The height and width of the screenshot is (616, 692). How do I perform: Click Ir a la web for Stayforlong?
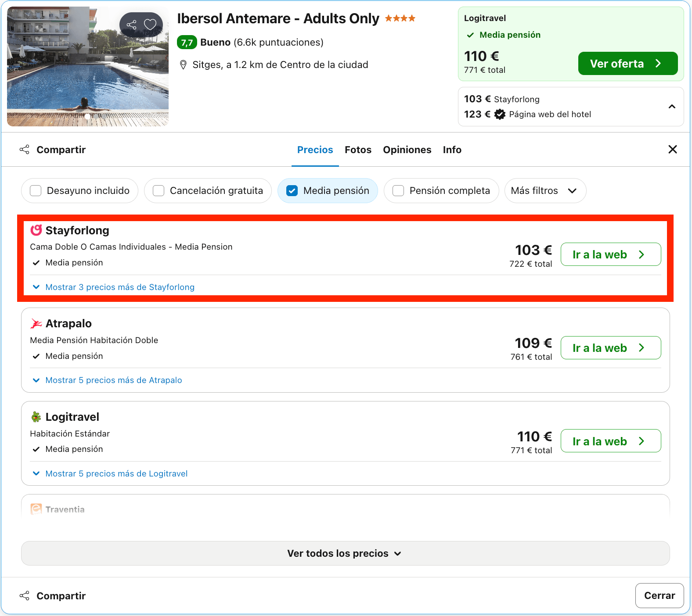click(x=611, y=254)
